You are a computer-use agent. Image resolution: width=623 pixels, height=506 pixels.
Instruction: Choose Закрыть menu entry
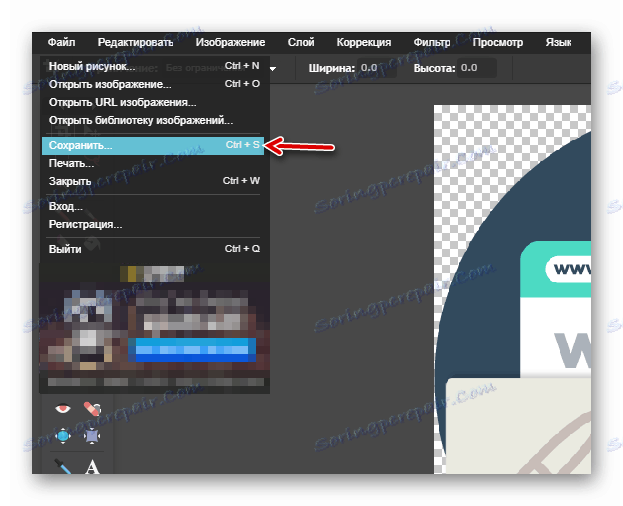(153, 181)
